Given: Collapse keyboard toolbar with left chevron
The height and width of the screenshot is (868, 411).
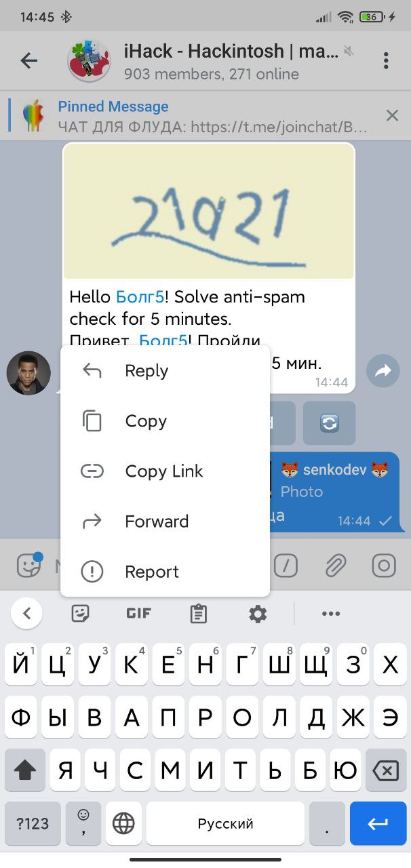Looking at the screenshot, I should (27, 614).
